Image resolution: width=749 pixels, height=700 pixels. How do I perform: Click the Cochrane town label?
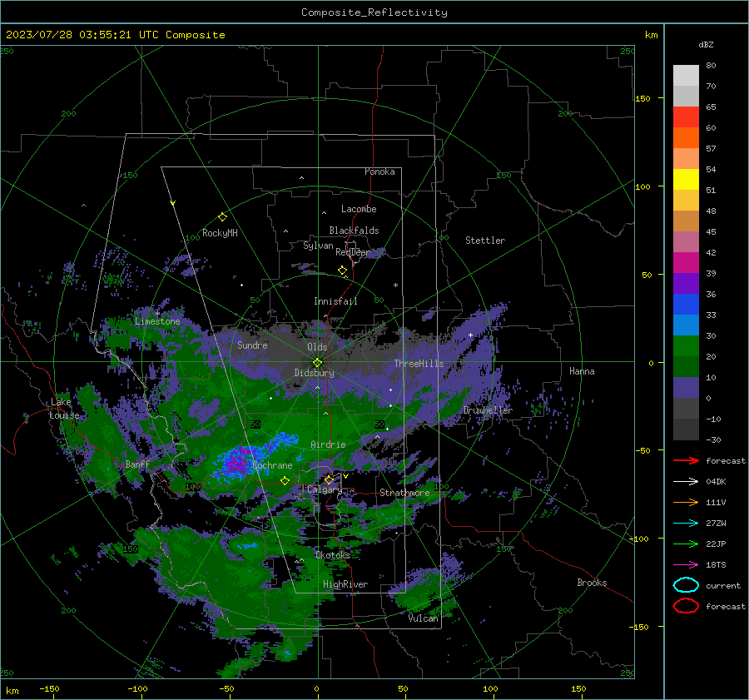tap(272, 465)
